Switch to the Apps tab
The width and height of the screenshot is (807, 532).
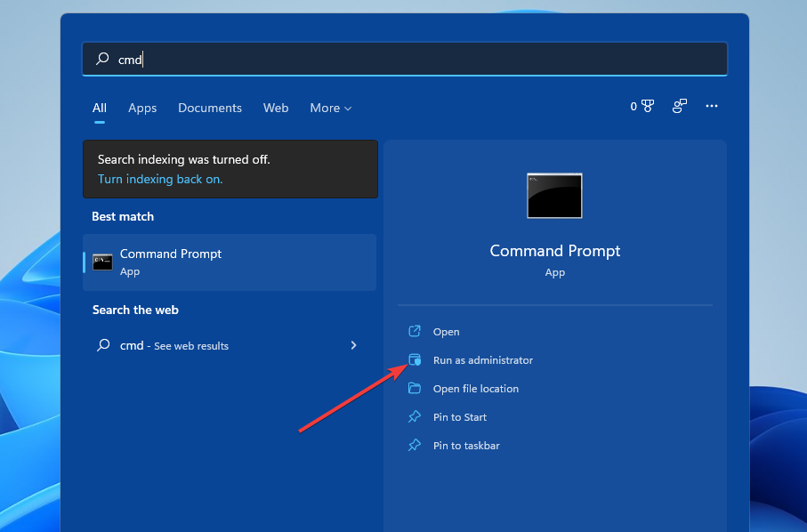pyautogui.click(x=142, y=108)
